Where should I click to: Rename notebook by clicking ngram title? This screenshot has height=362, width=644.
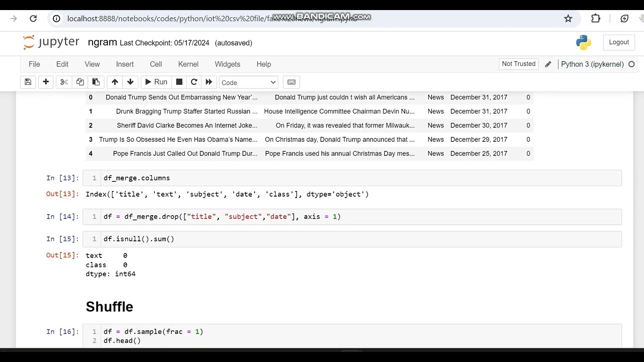(102, 42)
